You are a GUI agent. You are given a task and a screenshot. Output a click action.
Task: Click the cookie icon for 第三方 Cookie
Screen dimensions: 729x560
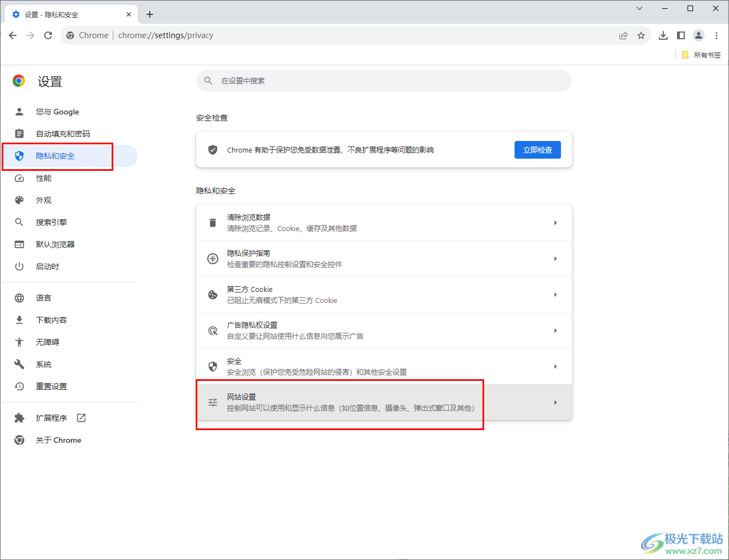[213, 295]
